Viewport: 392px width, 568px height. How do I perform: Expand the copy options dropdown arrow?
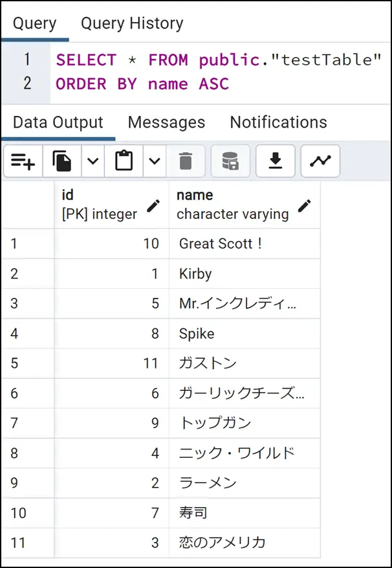93,161
